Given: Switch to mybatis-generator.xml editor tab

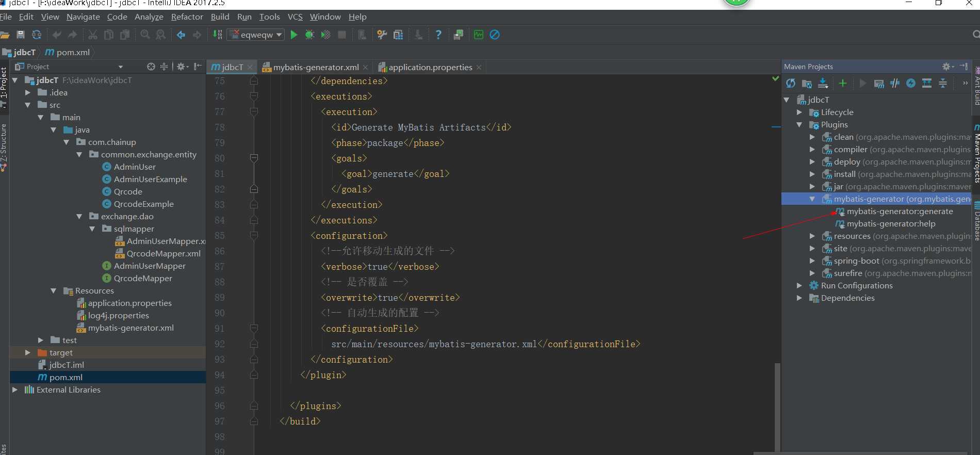Looking at the screenshot, I should 316,67.
